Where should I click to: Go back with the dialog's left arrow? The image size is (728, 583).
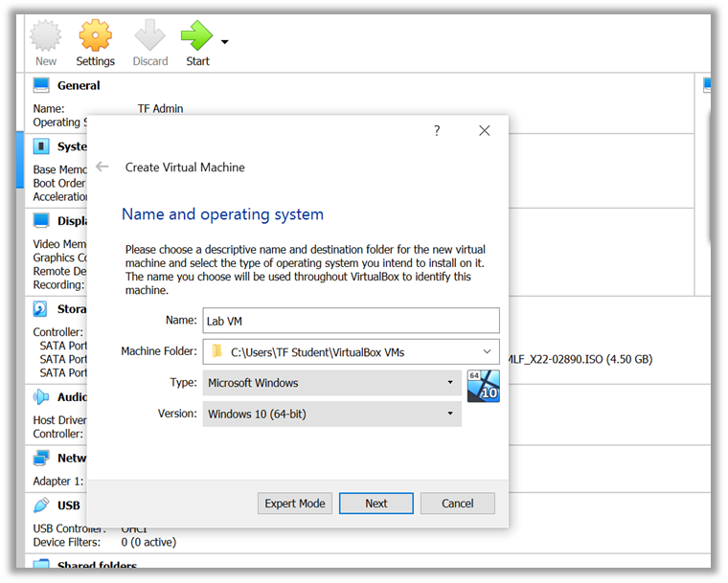click(102, 167)
